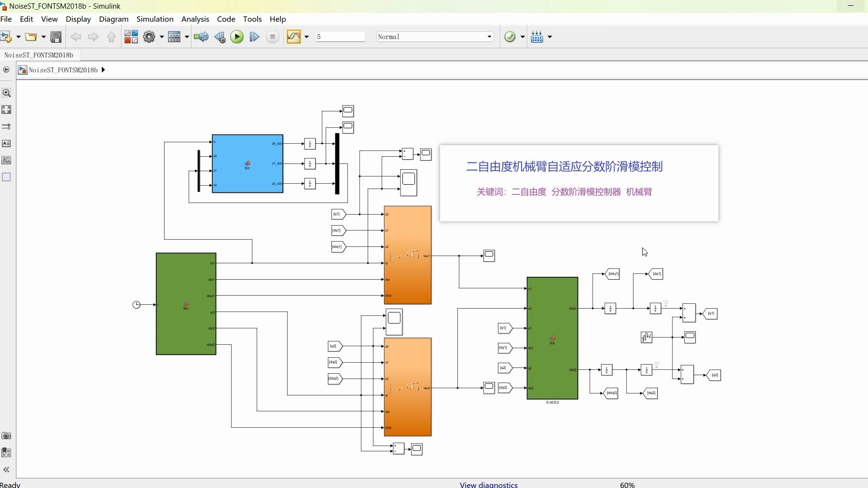
Task: Expand the New model dropdown arrow
Action: point(18,37)
